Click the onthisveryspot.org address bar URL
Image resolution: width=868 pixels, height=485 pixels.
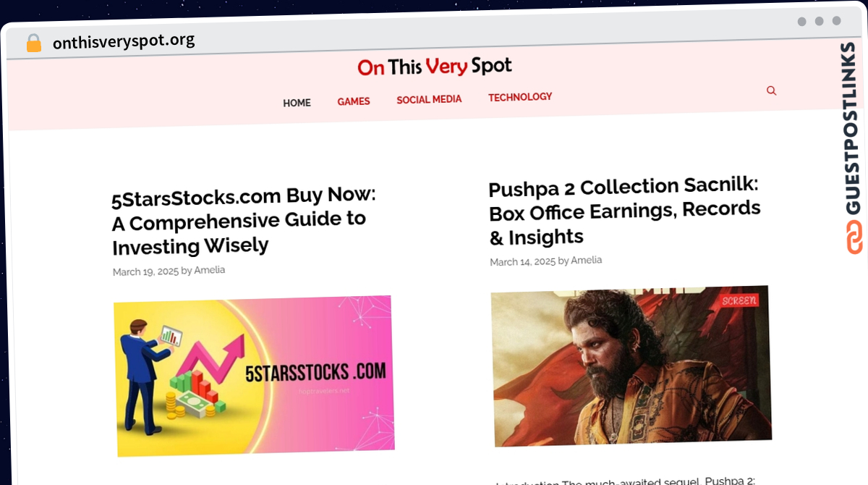tap(124, 41)
